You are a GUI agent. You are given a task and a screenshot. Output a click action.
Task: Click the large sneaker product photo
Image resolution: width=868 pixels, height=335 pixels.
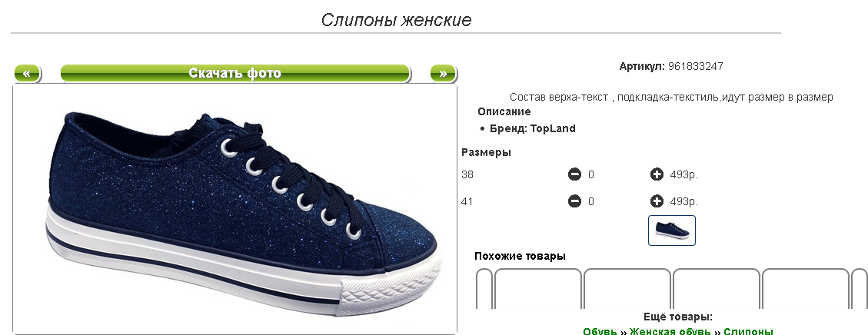click(x=235, y=209)
